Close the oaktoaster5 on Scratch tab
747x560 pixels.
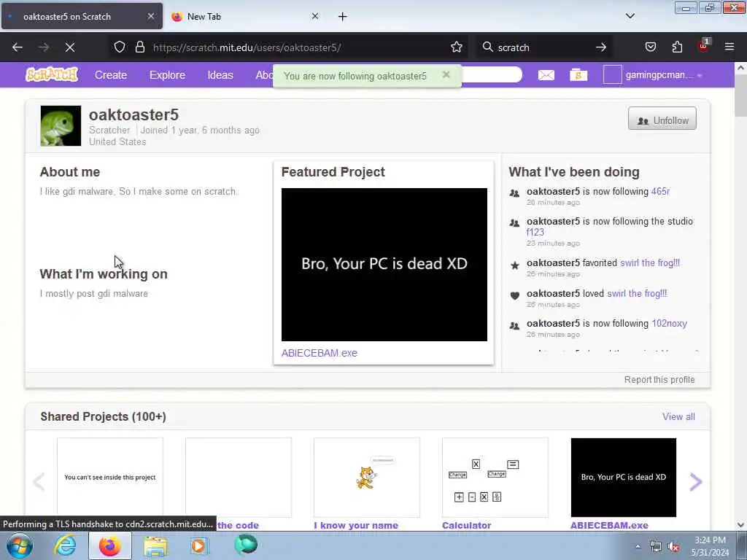point(150,16)
